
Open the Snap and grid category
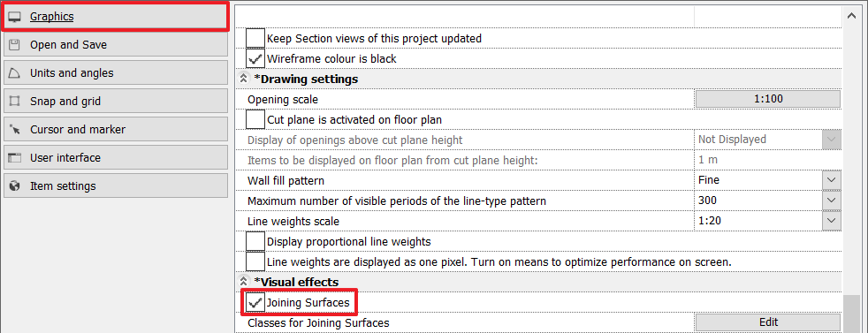[116, 102]
